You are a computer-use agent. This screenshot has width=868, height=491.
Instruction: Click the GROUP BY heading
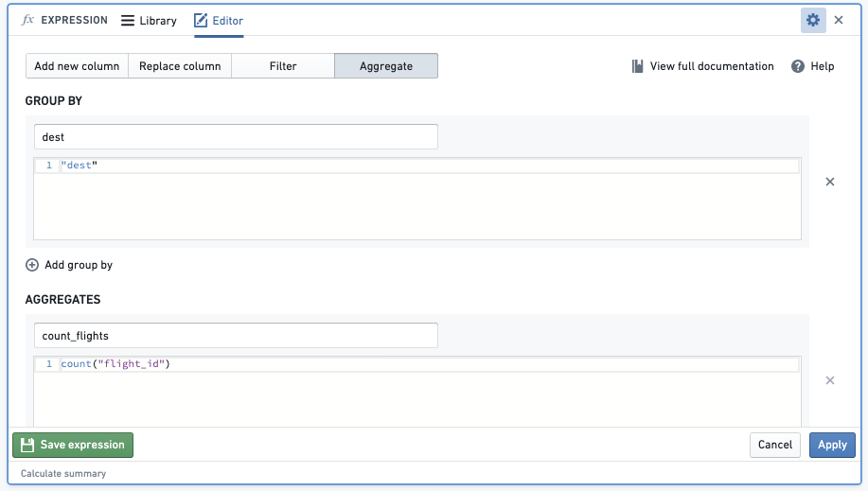click(54, 100)
